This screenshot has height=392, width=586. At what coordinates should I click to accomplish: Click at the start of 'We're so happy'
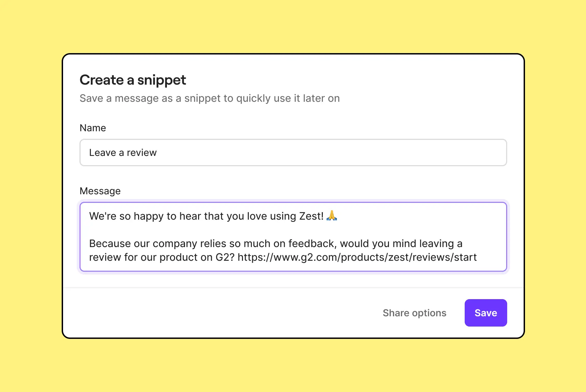point(90,216)
